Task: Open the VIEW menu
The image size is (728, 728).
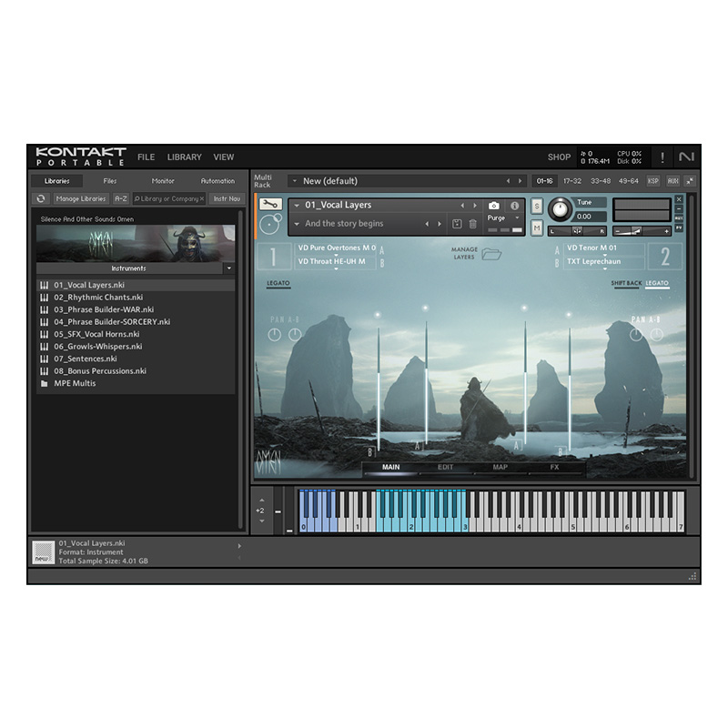Action: [x=223, y=157]
